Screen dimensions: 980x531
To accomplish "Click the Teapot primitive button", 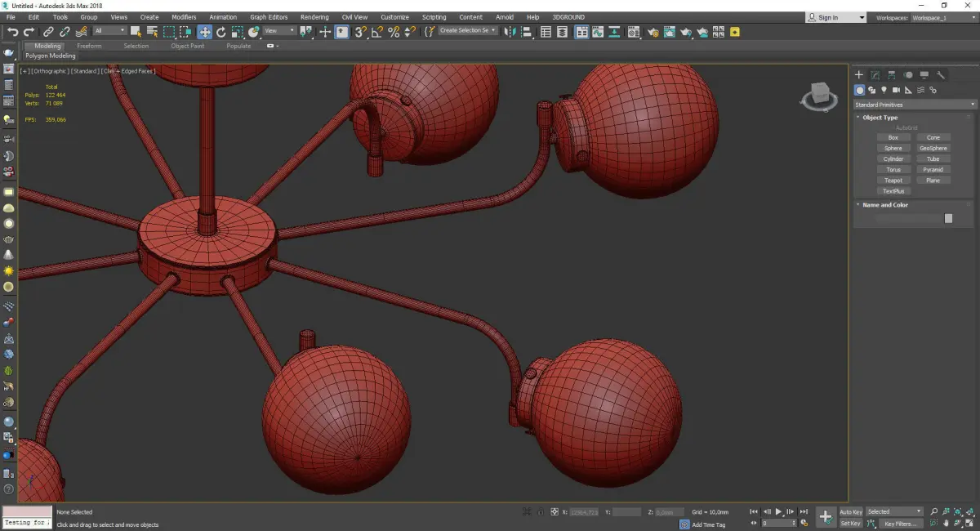I will (x=893, y=181).
